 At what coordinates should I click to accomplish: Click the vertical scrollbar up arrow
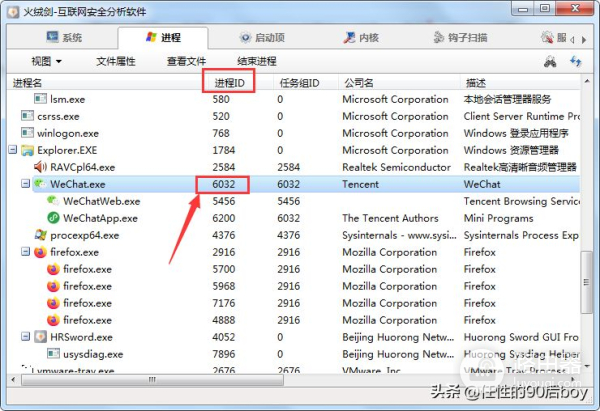tap(586, 81)
